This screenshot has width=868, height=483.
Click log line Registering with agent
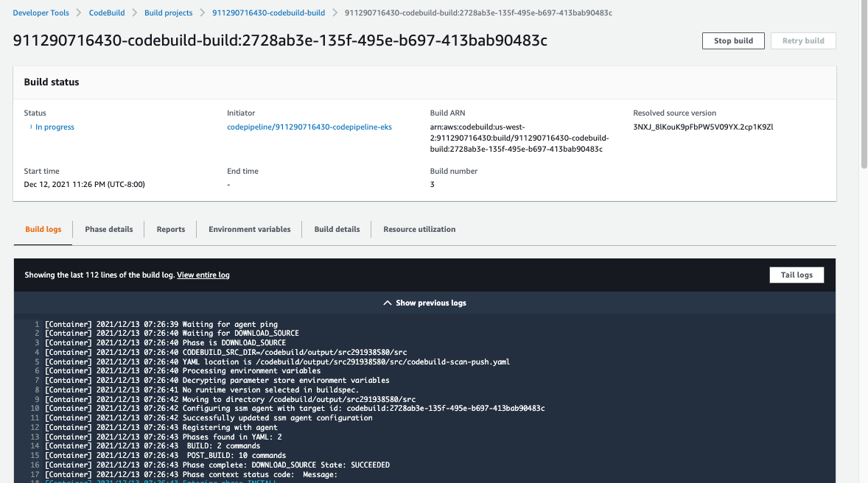[x=161, y=427]
